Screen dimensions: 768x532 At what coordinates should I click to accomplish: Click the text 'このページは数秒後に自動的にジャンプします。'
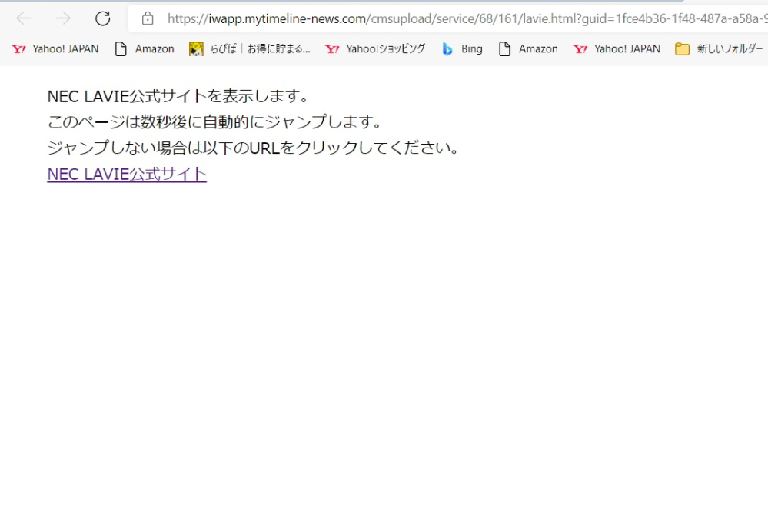coord(215,121)
